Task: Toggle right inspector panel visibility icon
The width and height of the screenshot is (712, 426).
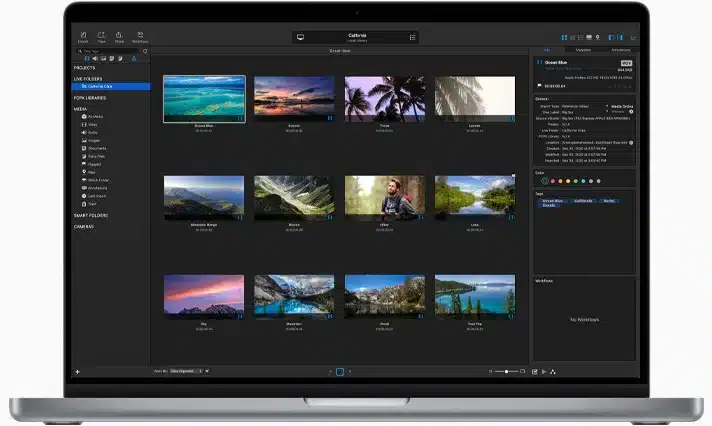Action: [x=620, y=37]
